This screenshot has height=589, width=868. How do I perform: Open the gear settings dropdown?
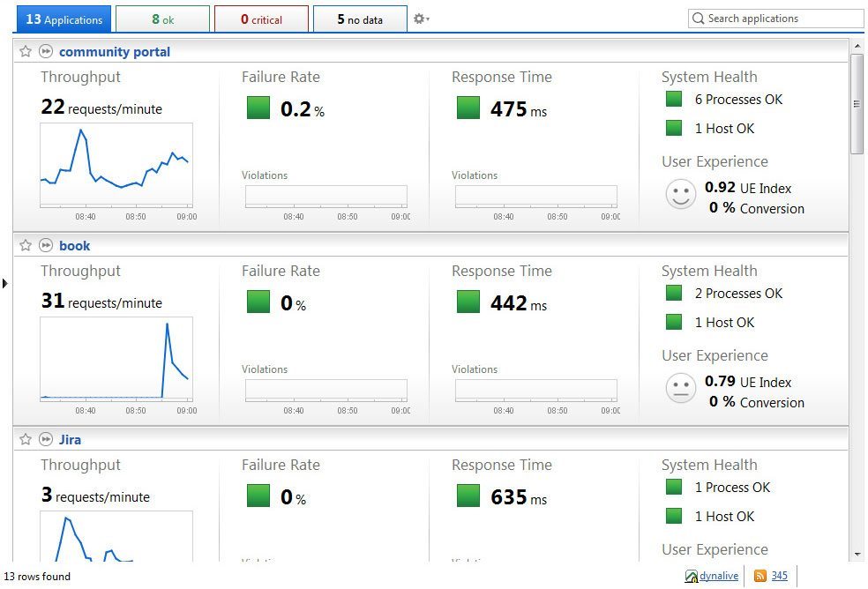click(422, 19)
